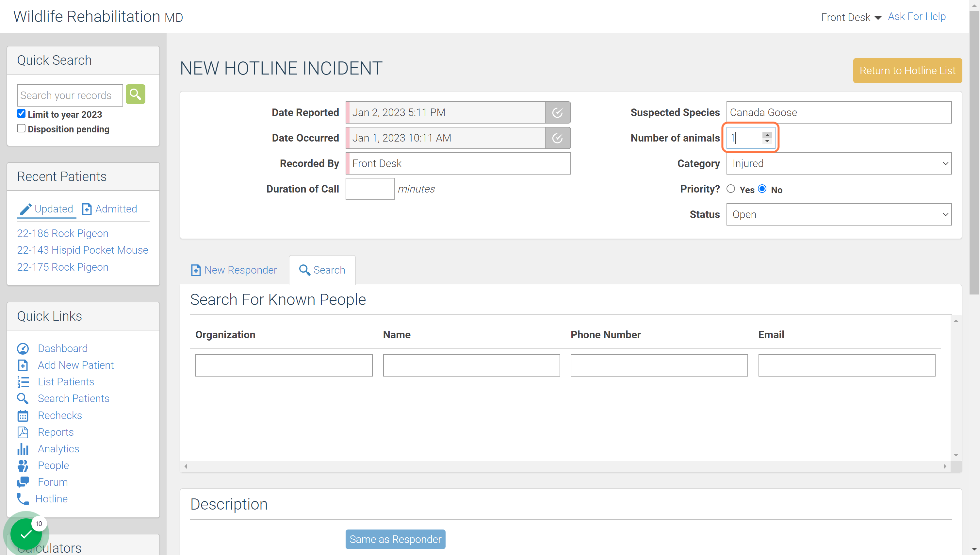Viewport: 980px width, 555px height.
Task: Click the Rechecks calendar icon
Action: pyautogui.click(x=23, y=415)
